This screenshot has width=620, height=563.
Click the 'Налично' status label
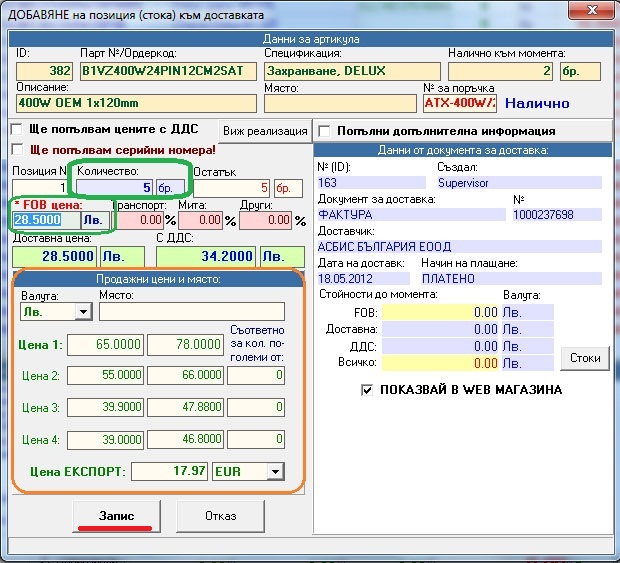[537, 103]
